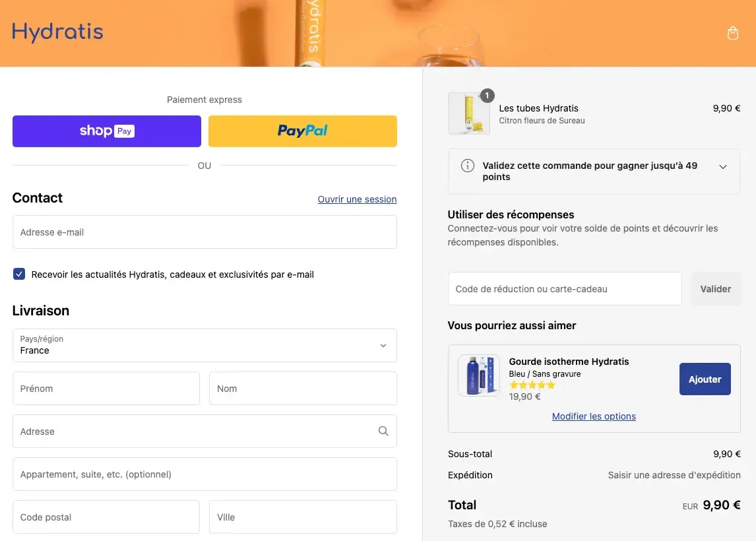Click the Taxes de 0,52 € incluse text
Screen dimensions: 756x541
[x=497, y=524]
